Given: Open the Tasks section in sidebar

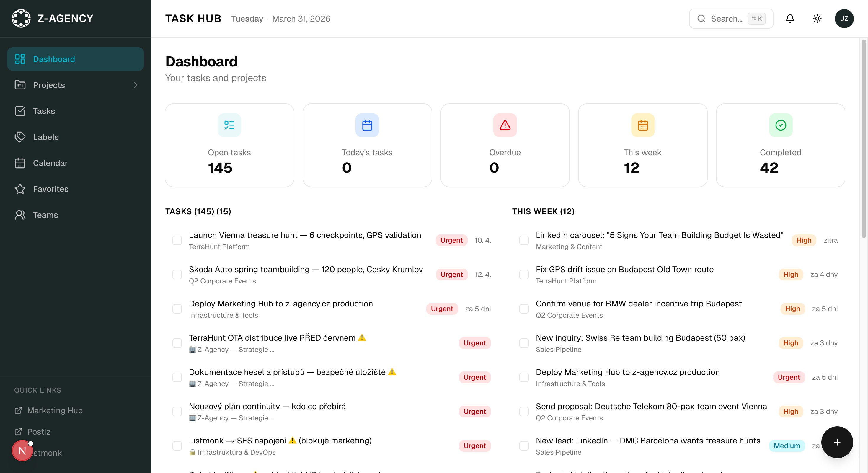Looking at the screenshot, I should pyautogui.click(x=44, y=111).
